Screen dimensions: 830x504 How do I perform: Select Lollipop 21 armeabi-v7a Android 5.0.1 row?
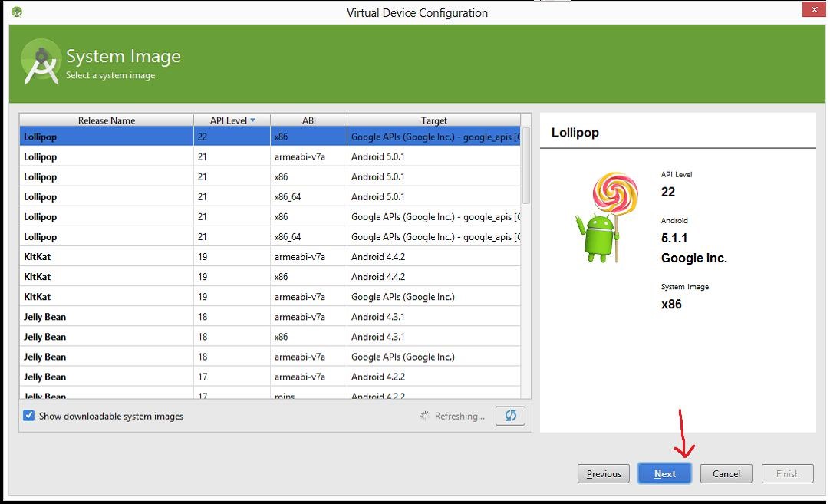(270, 156)
